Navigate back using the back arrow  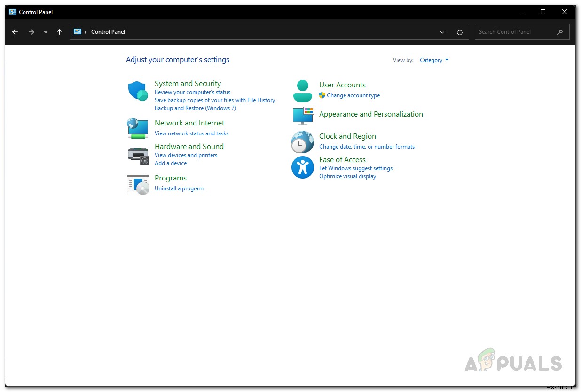15,32
